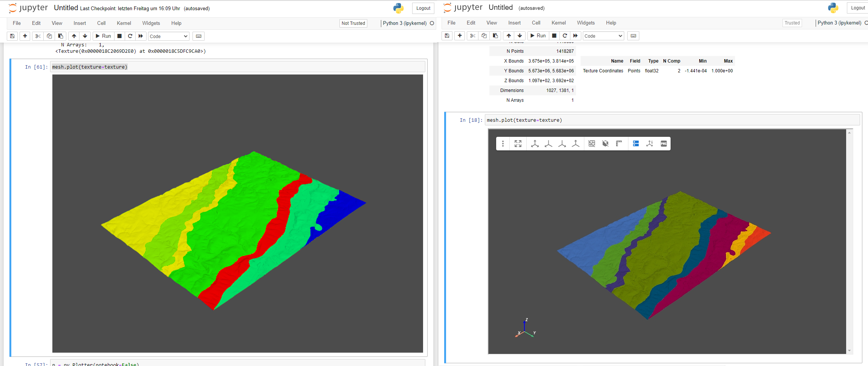
Task: Interrupt the kernel in the left notebook
Action: point(119,36)
